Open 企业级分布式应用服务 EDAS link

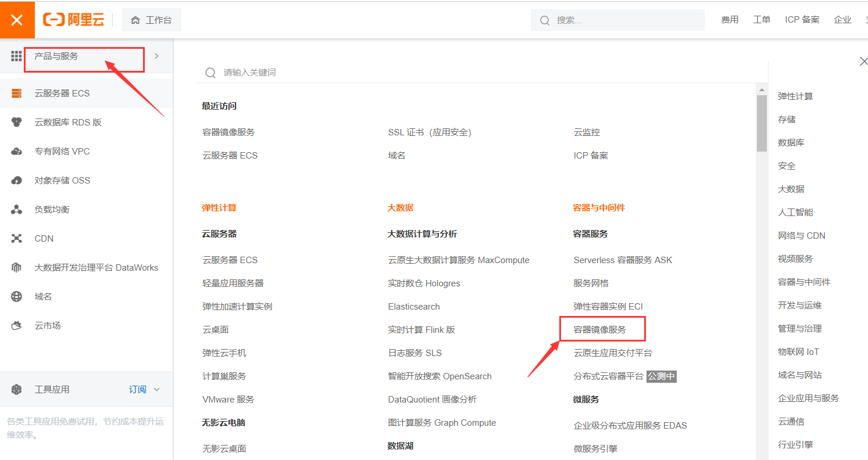click(x=630, y=426)
